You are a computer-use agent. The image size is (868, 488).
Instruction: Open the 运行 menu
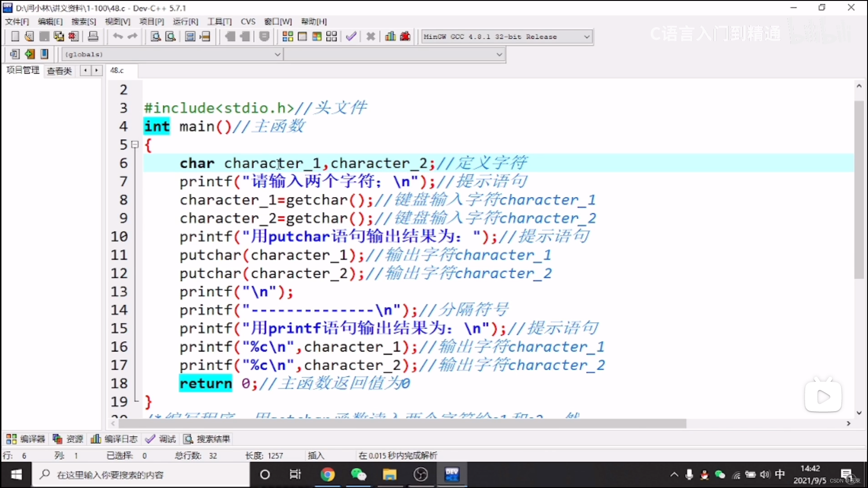click(x=185, y=21)
